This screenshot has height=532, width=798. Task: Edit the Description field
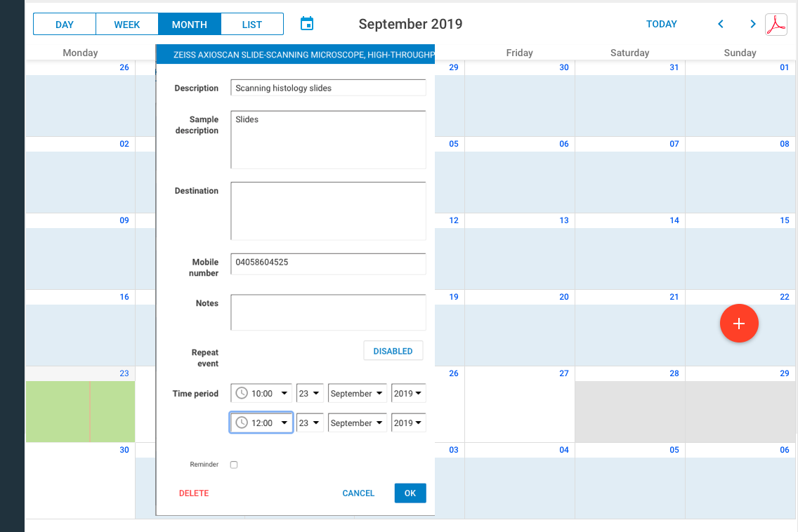coord(328,88)
